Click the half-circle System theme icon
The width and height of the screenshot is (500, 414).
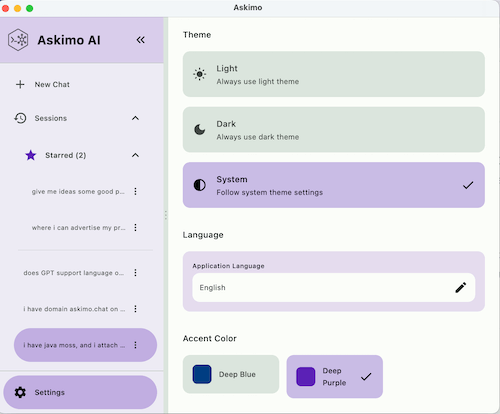point(200,185)
